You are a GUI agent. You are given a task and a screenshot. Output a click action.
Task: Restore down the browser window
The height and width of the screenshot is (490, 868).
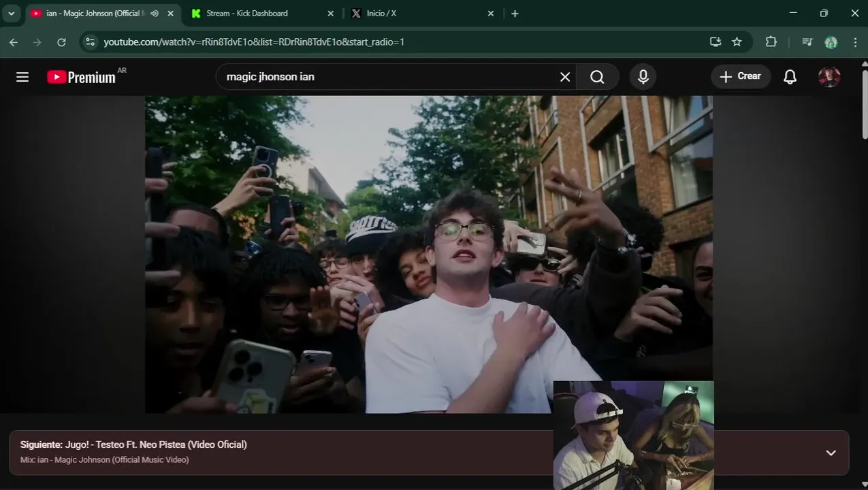824,14
